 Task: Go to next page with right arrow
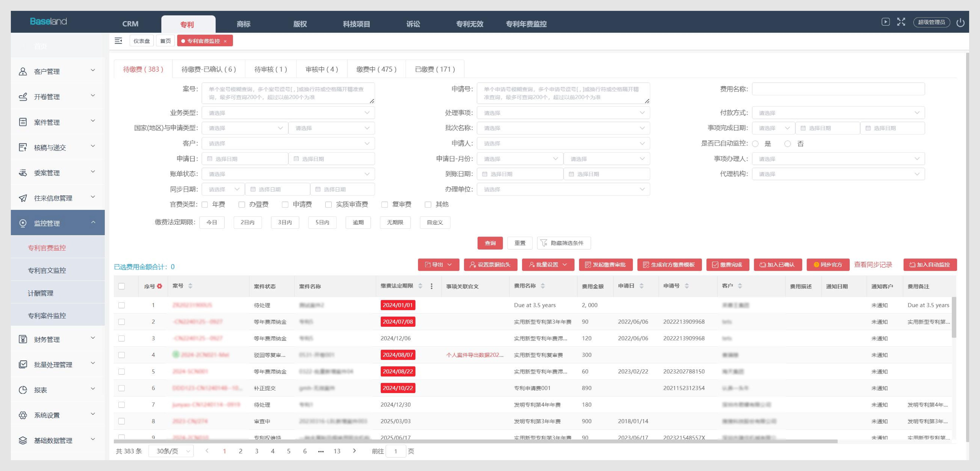click(355, 451)
